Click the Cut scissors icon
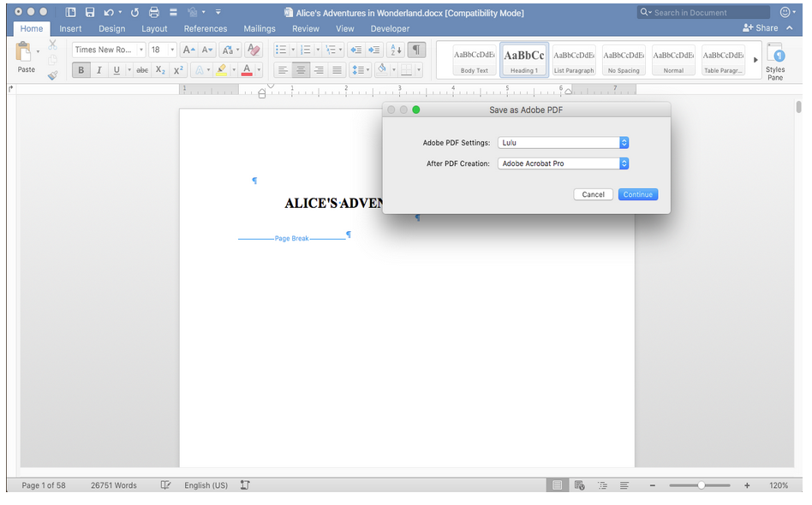 click(x=52, y=45)
